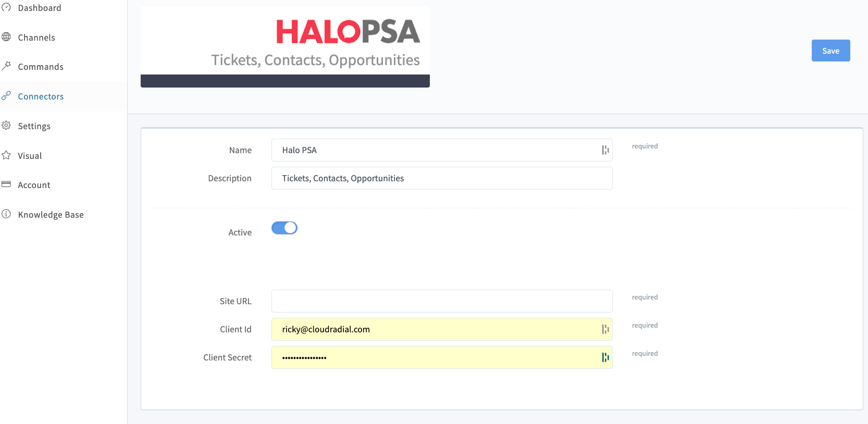
Task: Click the Client Id field
Action: click(x=442, y=329)
